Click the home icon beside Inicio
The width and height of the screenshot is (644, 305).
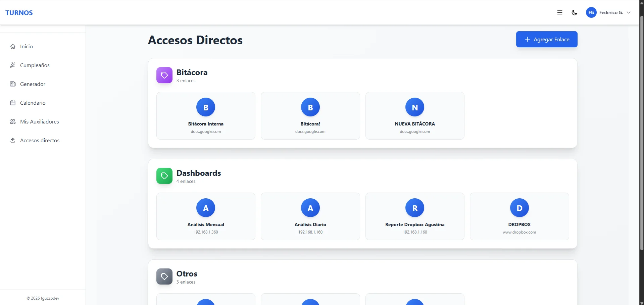tap(13, 46)
